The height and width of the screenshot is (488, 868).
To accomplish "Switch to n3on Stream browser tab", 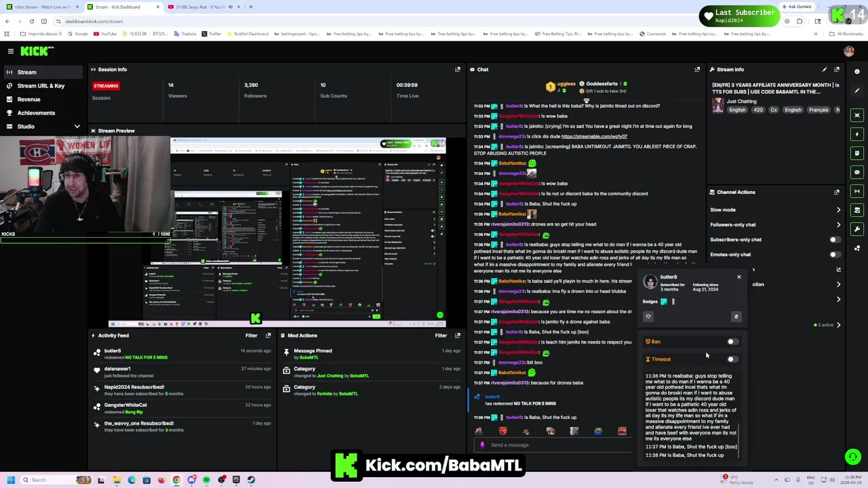I will (43, 7).
